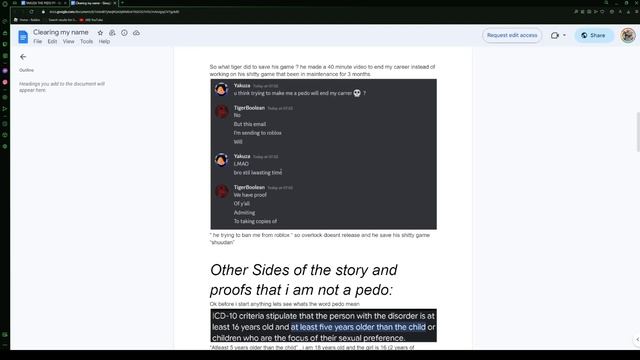Click the move document folder icon
Viewport: 640px width, 360px height.
click(x=112, y=33)
